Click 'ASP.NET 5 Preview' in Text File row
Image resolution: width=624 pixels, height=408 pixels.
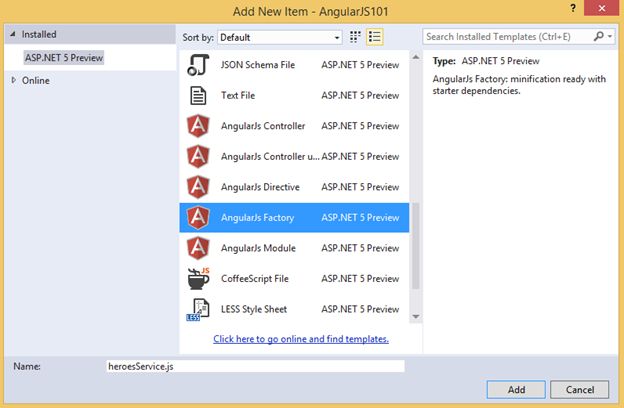[360, 96]
